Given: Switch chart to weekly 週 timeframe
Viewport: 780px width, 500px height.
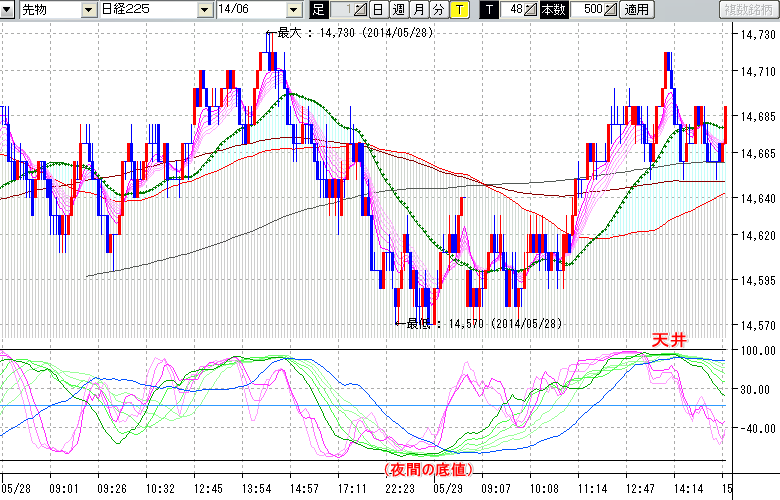Looking at the screenshot, I should click(397, 10).
